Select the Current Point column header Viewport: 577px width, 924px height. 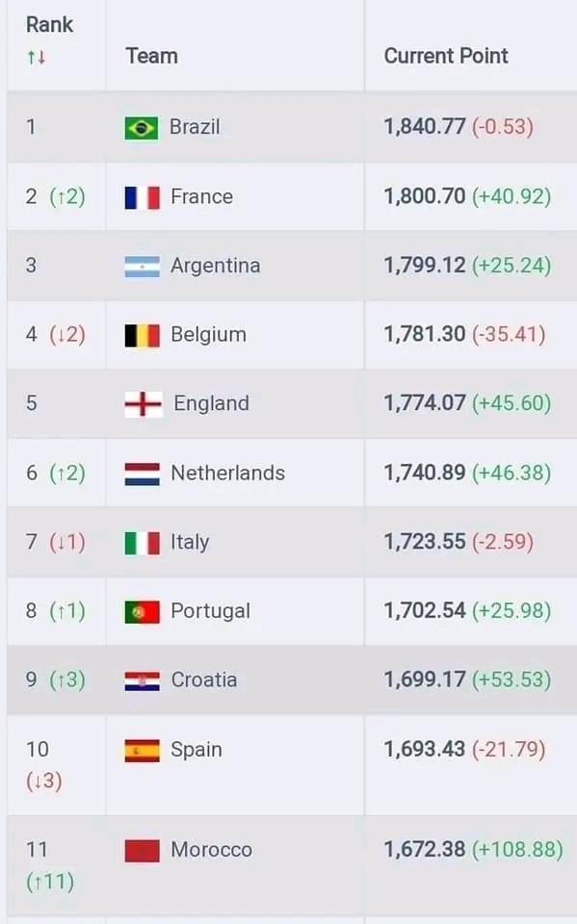(446, 57)
